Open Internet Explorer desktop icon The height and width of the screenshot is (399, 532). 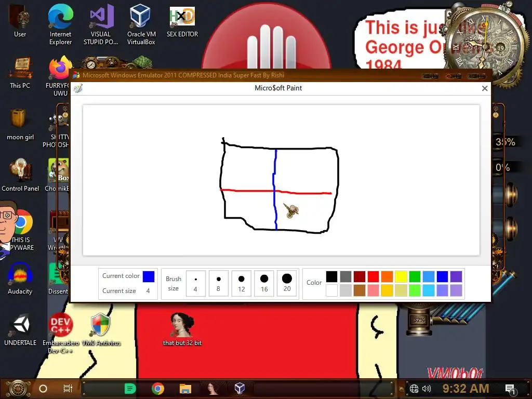coord(60,24)
